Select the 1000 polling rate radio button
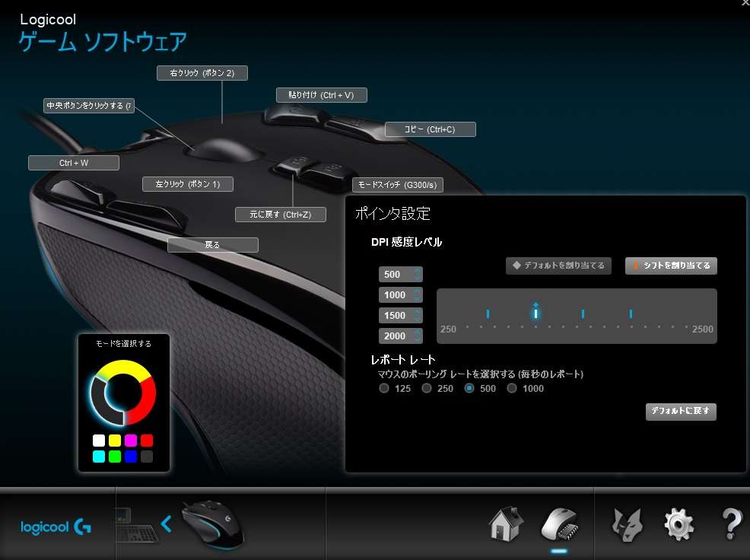 point(512,388)
